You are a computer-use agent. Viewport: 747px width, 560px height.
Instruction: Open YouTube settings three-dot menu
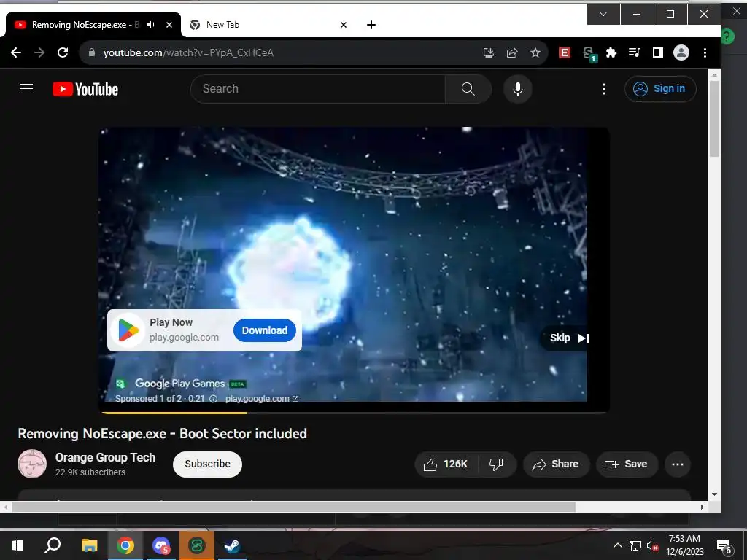pos(604,88)
